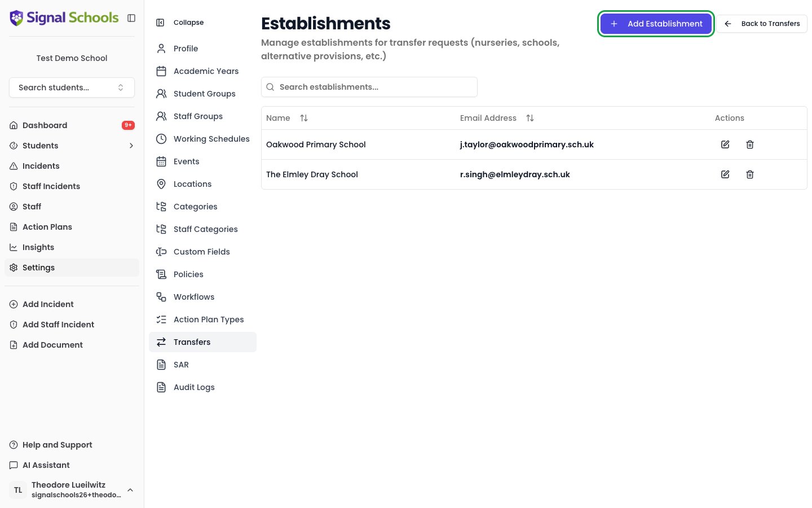Toggle the sidebar panel icon beside Signal Schools
Image resolution: width=812 pixels, height=508 pixels.
coord(131,18)
